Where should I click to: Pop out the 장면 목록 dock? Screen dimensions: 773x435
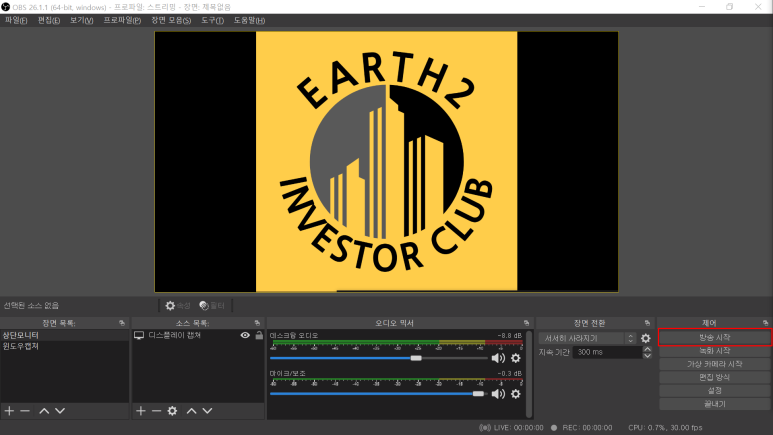click(122, 323)
